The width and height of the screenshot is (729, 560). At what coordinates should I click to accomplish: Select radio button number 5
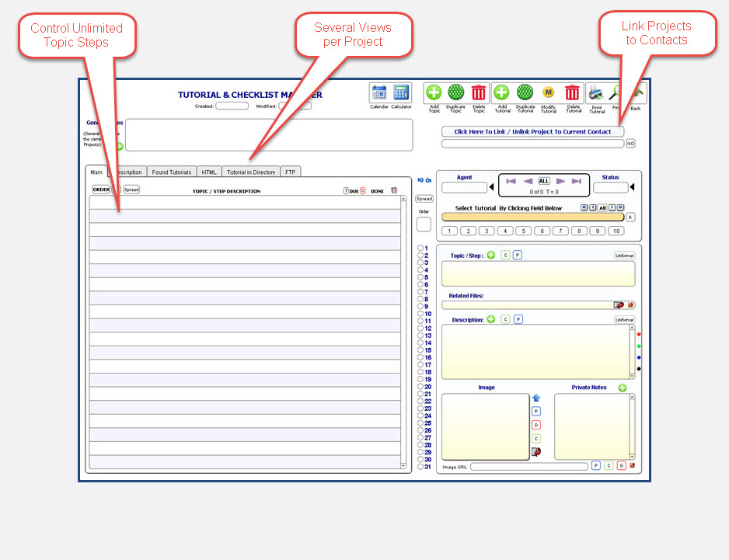click(x=420, y=277)
